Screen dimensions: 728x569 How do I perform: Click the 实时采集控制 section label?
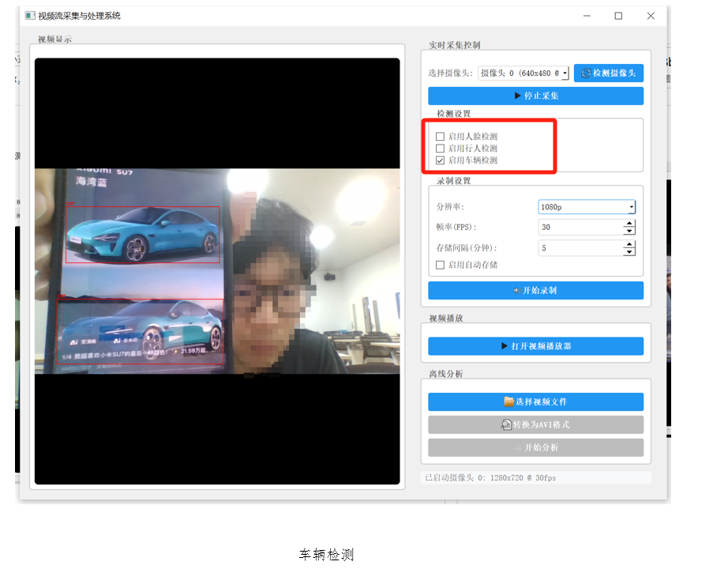pos(455,45)
